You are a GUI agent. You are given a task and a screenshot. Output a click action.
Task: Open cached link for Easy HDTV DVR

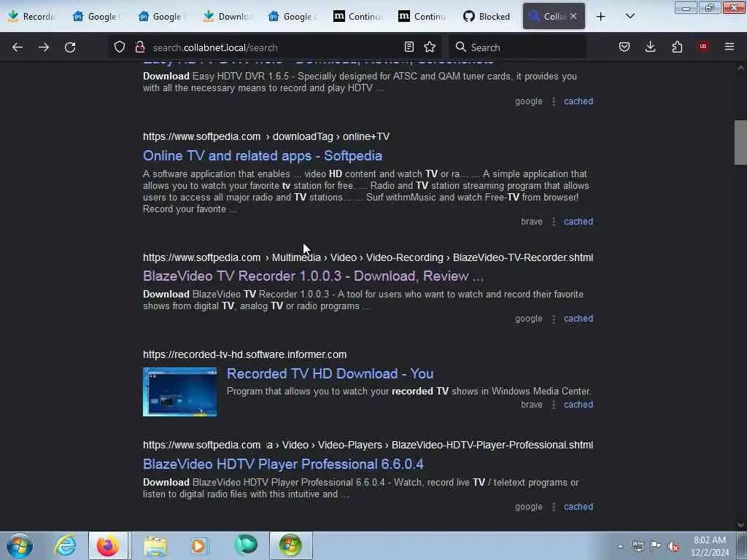click(x=578, y=101)
